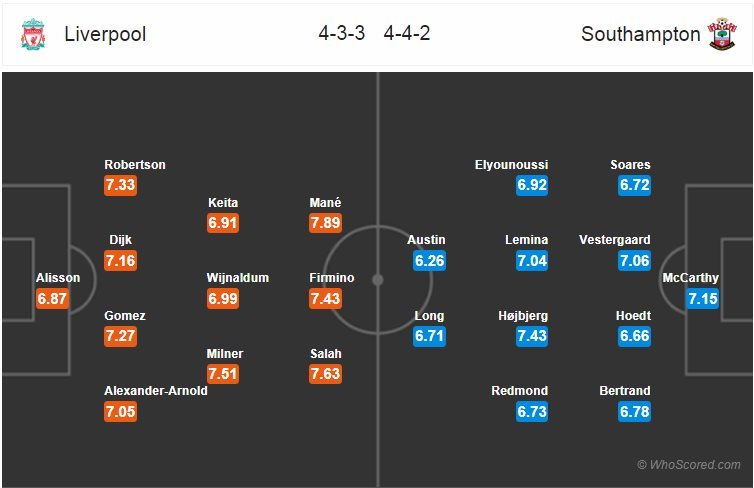The height and width of the screenshot is (488, 754).
Task: Click Austin's 6.26 rating badge
Action: (x=430, y=261)
